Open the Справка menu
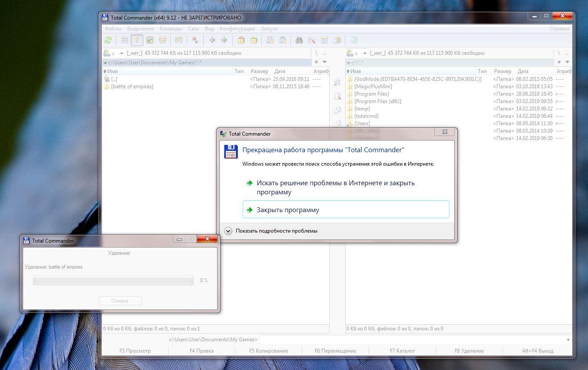The image size is (588, 370). click(x=559, y=29)
